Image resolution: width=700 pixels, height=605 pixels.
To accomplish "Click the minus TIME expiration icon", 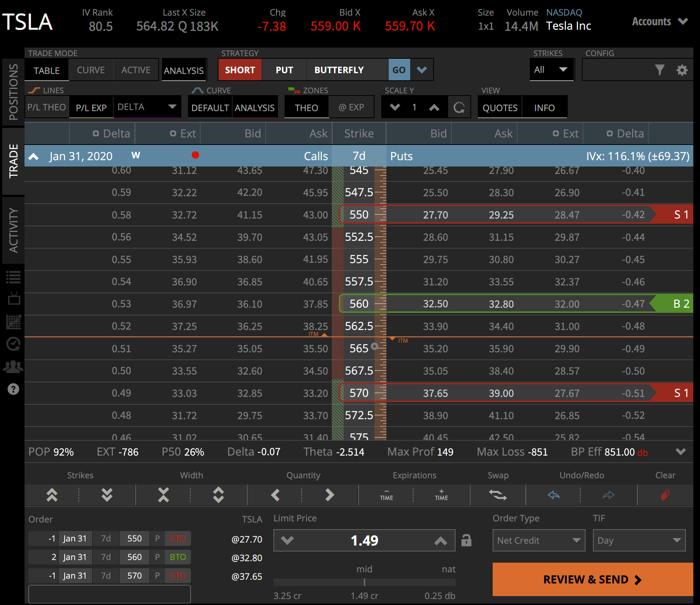I will click(x=386, y=495).
